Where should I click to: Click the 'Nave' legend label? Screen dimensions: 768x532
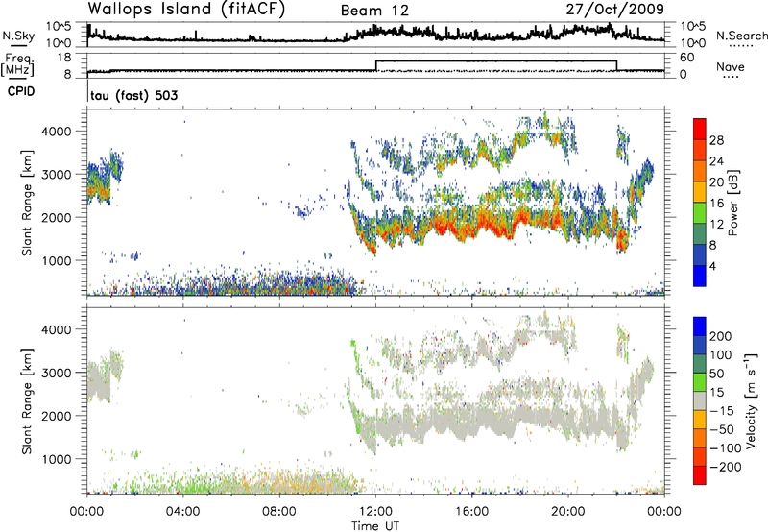[731, 66]
